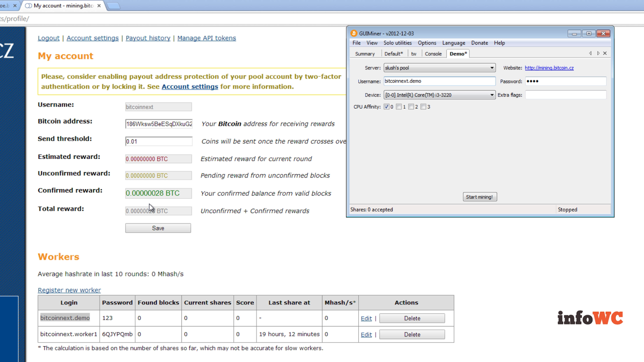Click the GUIMiner Username field
The width and height of the screenshot is (644, 362).
(440, 81)
